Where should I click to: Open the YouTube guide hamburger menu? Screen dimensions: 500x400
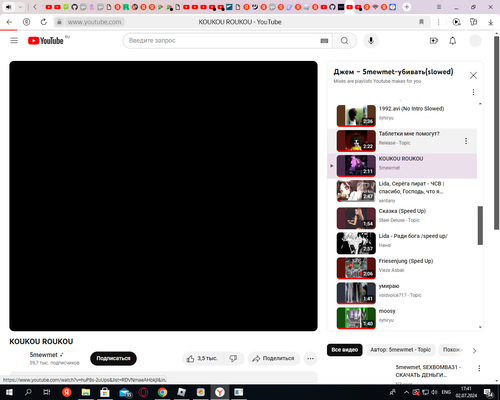[14, 41]
